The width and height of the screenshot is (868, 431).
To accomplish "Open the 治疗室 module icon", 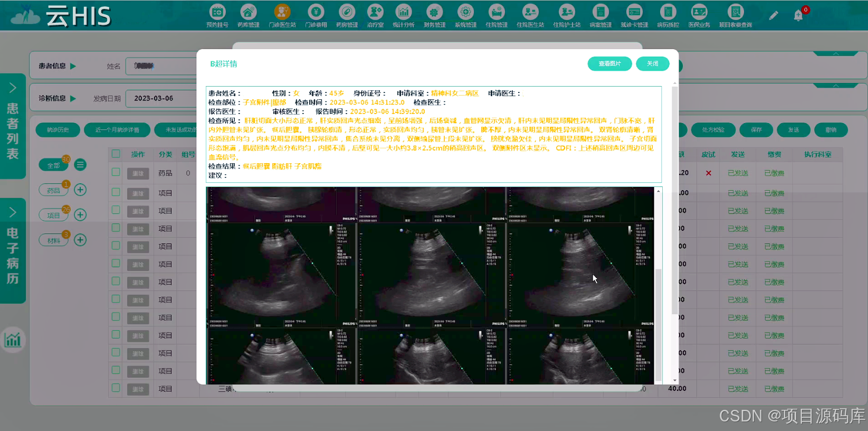I will click(375, 12).
